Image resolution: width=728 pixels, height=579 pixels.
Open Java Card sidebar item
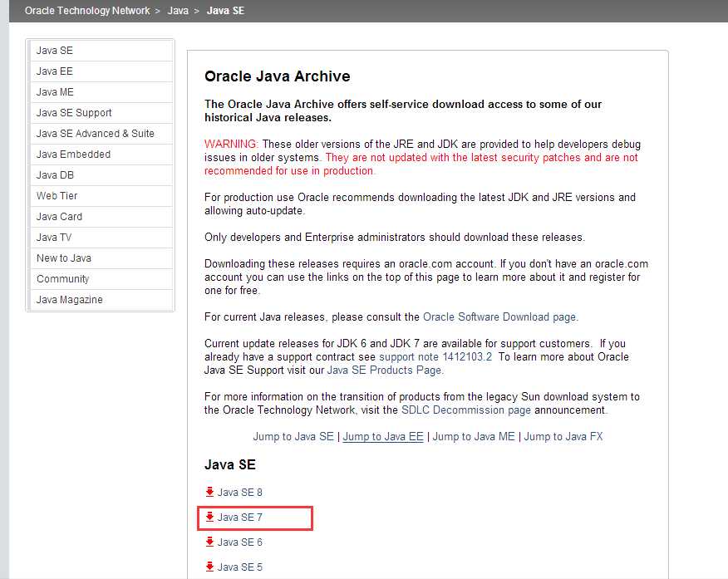(101, 217)
